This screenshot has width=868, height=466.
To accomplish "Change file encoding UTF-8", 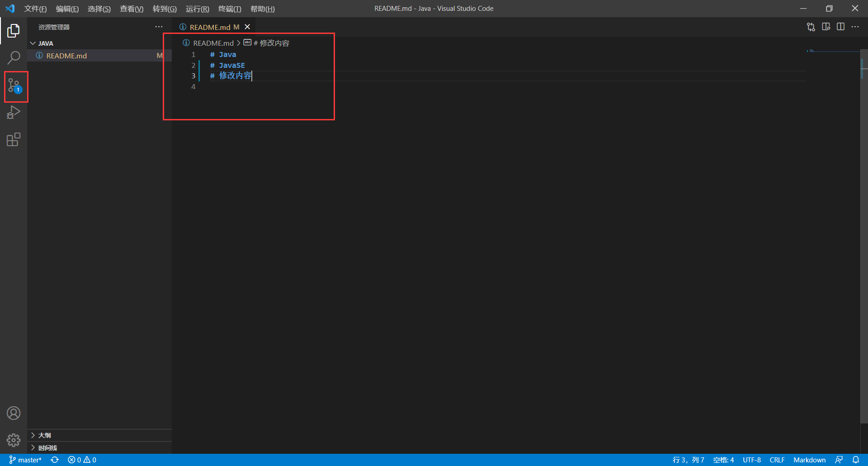I will (752, 460).
